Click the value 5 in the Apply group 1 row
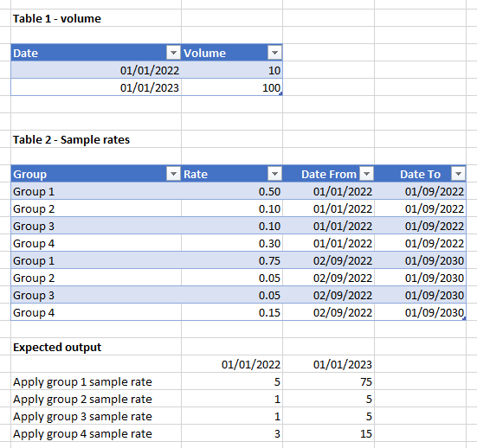477x448 pixels. (x=232, y=381)
